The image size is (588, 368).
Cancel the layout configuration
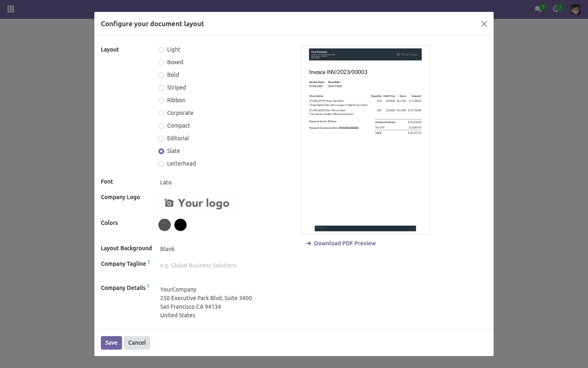click(x=137, y=343)
